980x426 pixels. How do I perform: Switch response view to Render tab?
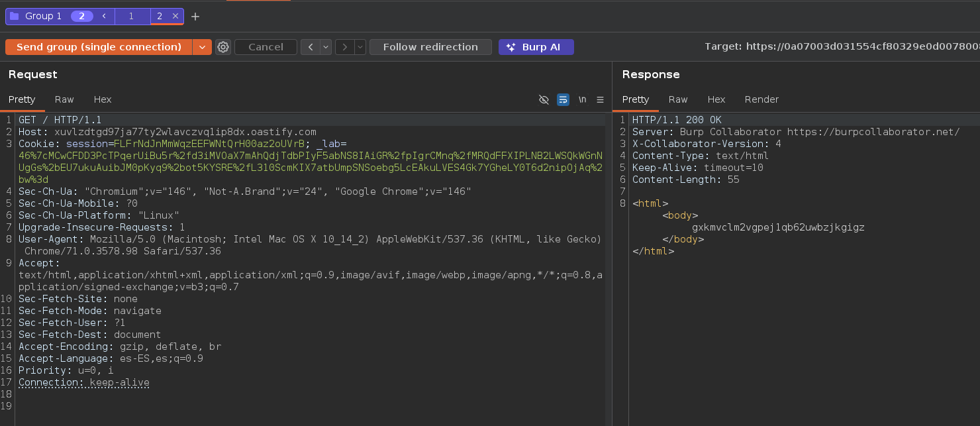(761, 99)
